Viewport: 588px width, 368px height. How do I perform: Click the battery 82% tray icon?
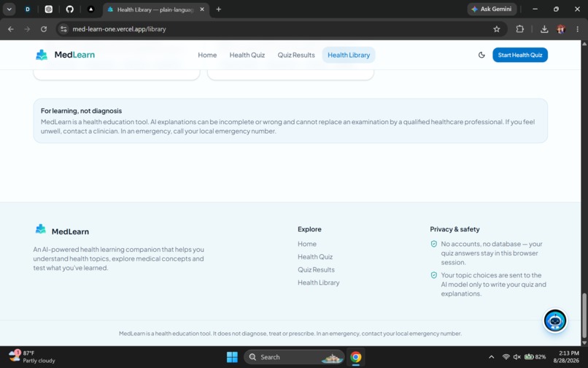coord(535,357)
